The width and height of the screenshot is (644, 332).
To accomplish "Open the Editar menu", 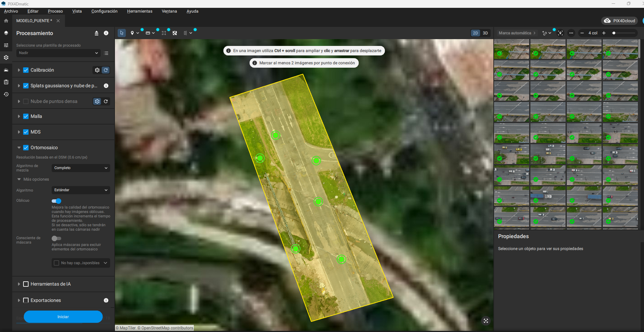I will pyautogui.click(x=33, y=11).
